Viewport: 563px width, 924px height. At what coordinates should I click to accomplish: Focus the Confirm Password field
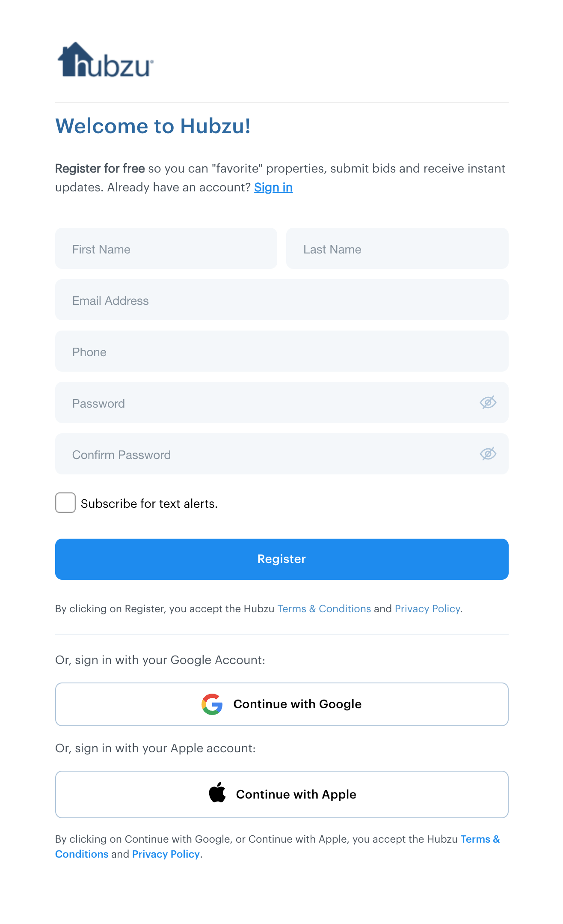tap(265, 454)
